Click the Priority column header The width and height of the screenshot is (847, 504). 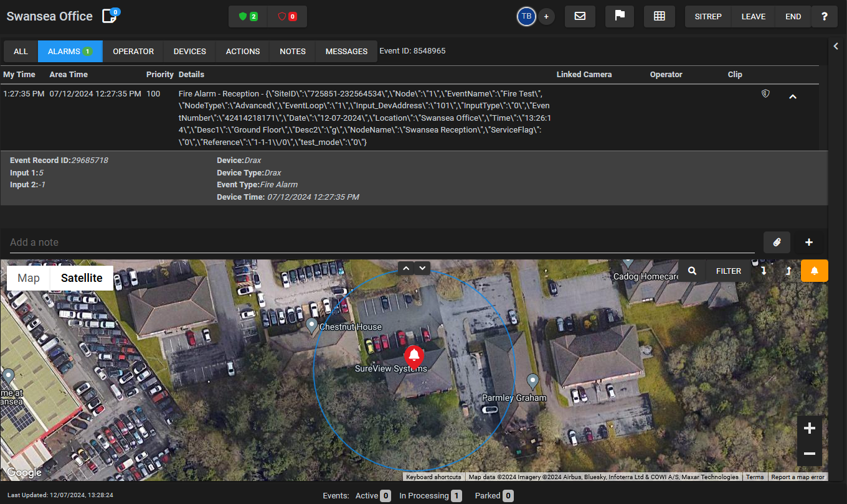pyautogui.click(x=160, y=74)
